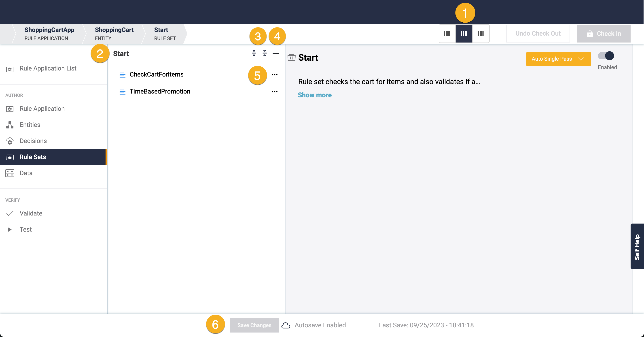Click the Check In button
644x337 pixels.
click(x=604, y=34)
